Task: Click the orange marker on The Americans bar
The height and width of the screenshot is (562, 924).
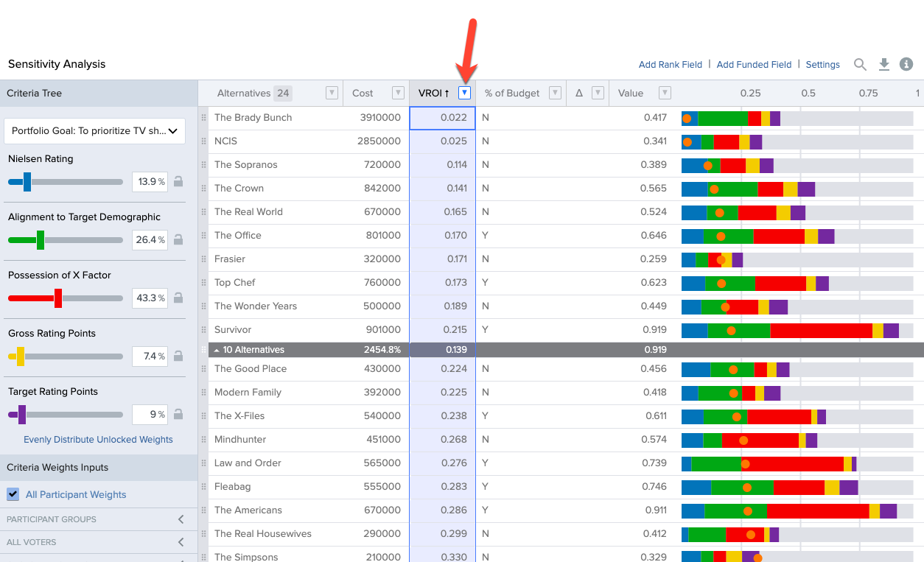Action: click(x=748, y=511)
